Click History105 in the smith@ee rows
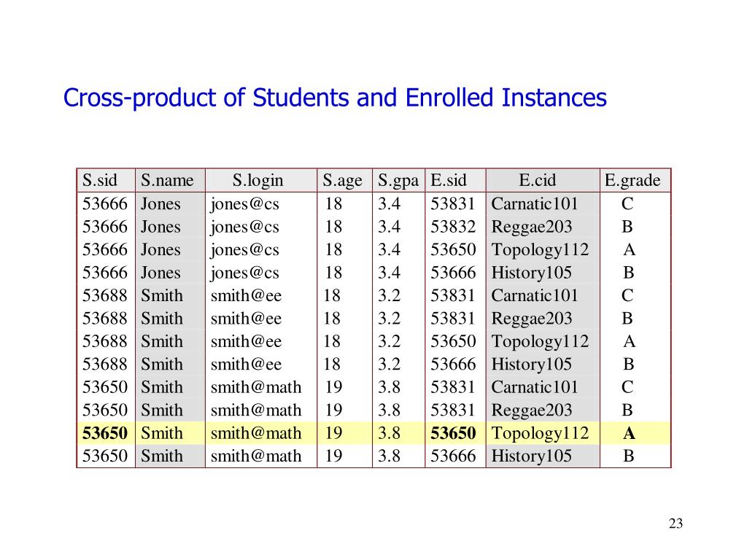 [532, 364]
